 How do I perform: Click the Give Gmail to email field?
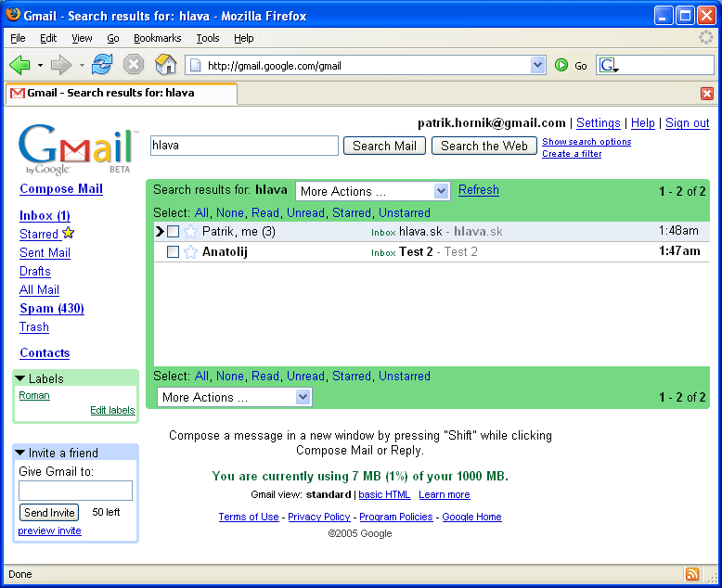(75, 491)
